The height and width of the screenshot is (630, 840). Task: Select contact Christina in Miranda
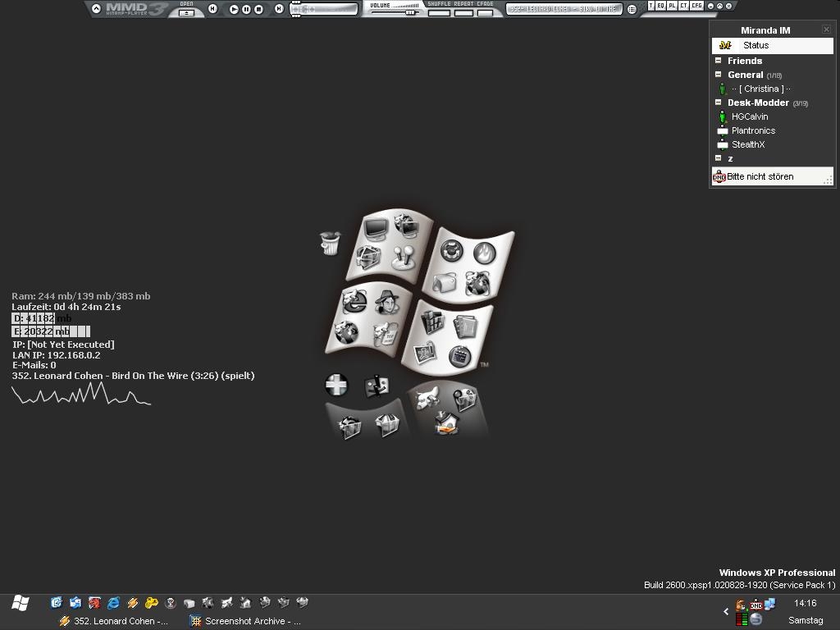pyautogui.click(x=760, y=89)
